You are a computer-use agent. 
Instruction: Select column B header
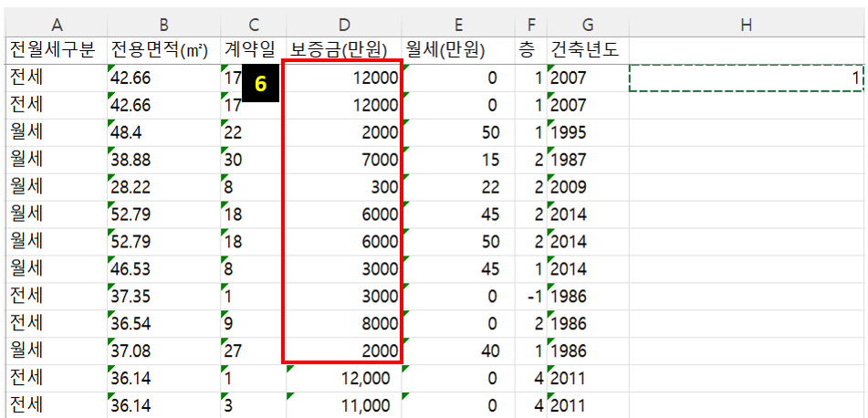point(163,24)
